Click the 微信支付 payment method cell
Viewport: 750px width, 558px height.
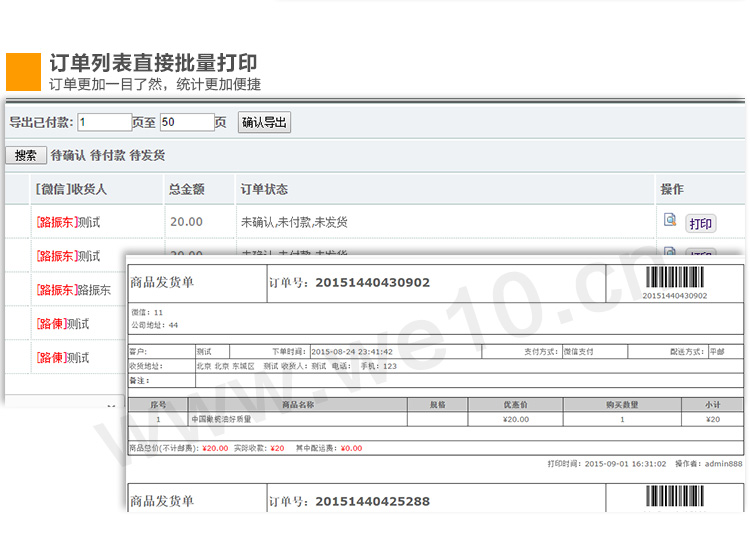tap(578, 352)
